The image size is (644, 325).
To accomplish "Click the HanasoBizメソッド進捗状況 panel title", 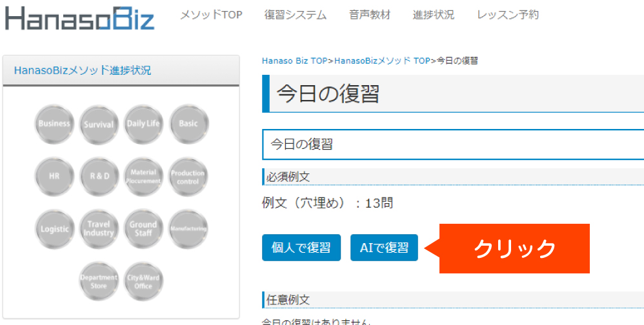I will [83, 70].
